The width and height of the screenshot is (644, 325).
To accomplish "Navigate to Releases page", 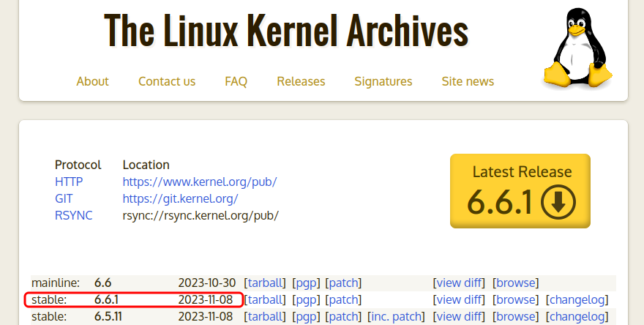I will click(301, 81).
